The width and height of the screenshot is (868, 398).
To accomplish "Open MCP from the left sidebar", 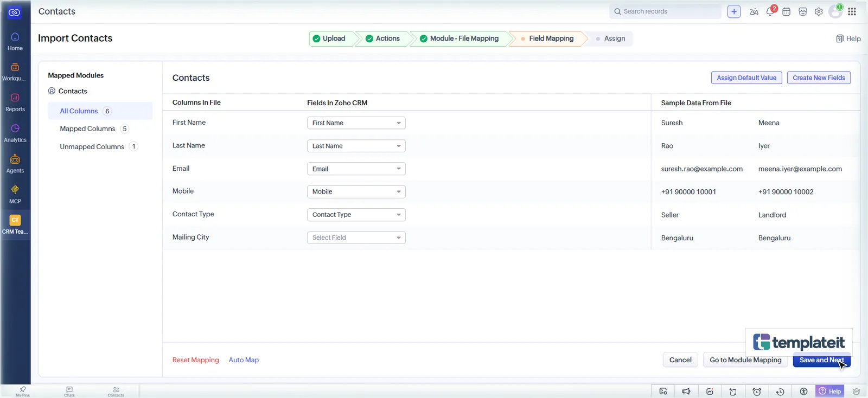I will tap(15, 195).
